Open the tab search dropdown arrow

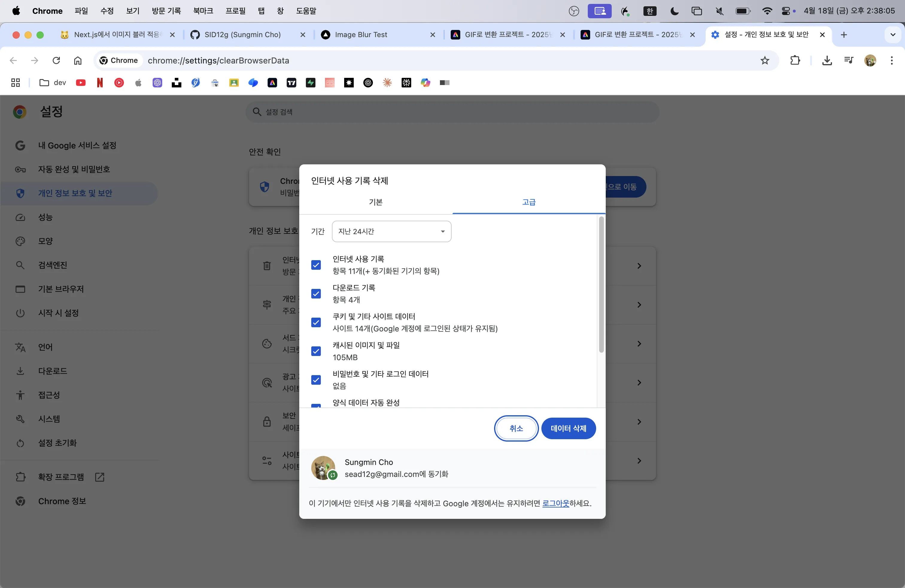click(892, 35)
